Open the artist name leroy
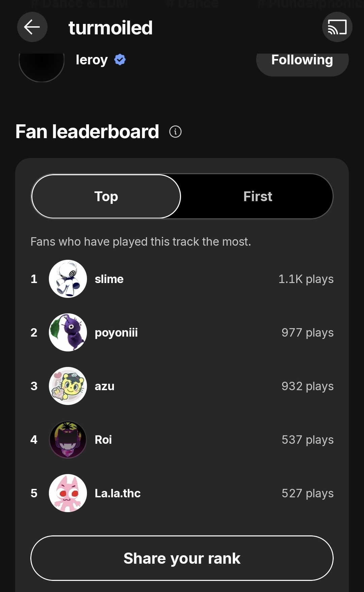The width and height of the screenshot is (364, 592). click(92, 60)
